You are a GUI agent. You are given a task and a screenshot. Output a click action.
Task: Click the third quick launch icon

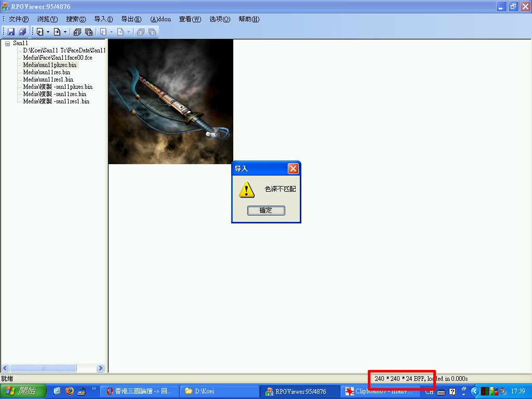tap(82, 391)
